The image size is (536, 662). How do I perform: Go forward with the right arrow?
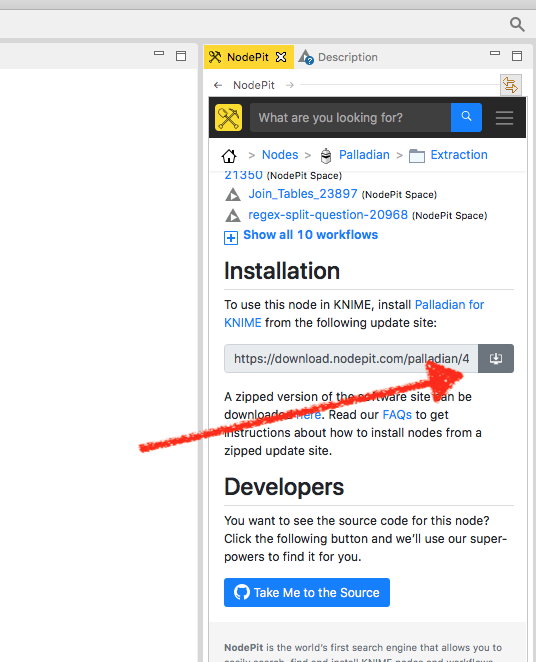(x=290, y=85)
